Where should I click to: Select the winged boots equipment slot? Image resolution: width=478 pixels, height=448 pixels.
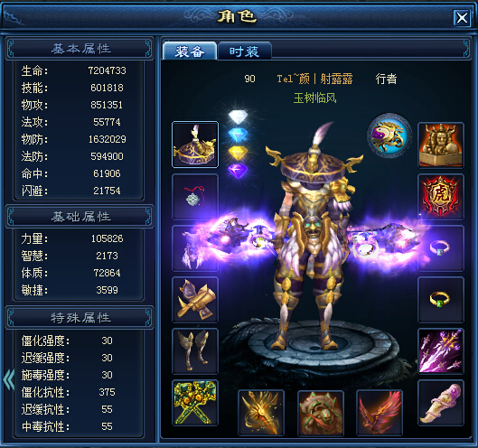click(195, 351)
